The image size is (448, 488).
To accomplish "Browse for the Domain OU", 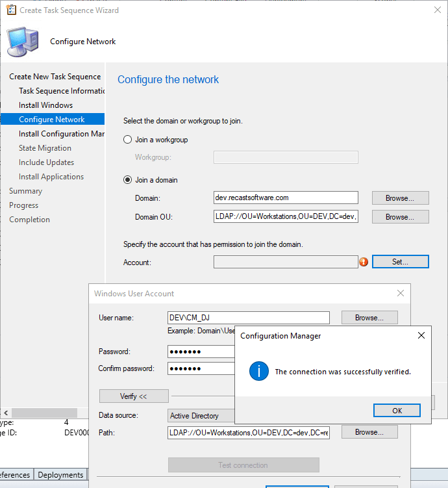I will coord(400,216).
